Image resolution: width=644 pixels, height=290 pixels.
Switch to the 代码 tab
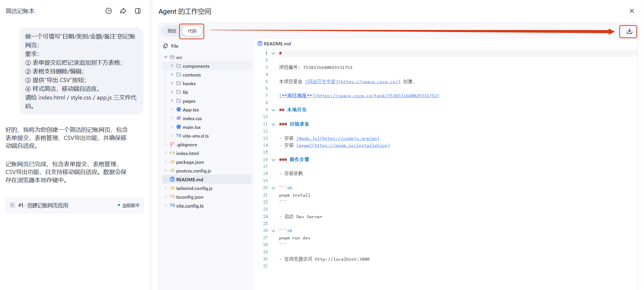[192, 31]
